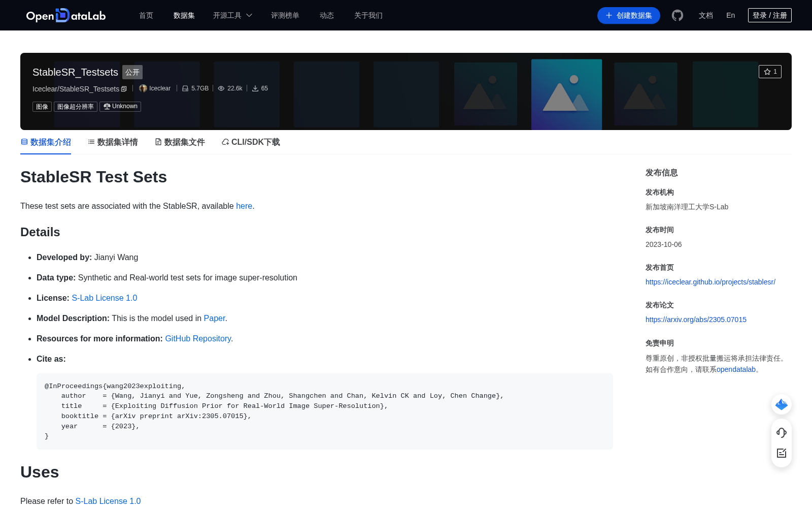The width and height of the screenshot is (812, 508).
Task: Open 文档 in the header
Action: [706, 15]
